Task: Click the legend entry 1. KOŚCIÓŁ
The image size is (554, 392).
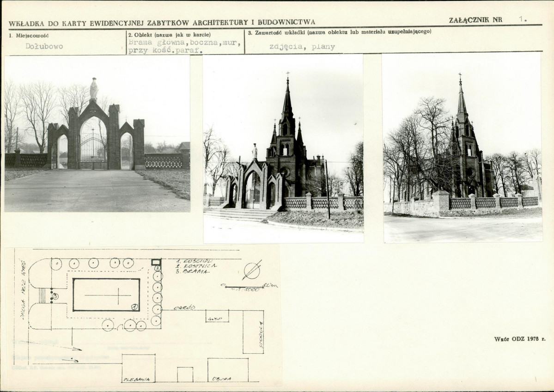Action: 194,261
